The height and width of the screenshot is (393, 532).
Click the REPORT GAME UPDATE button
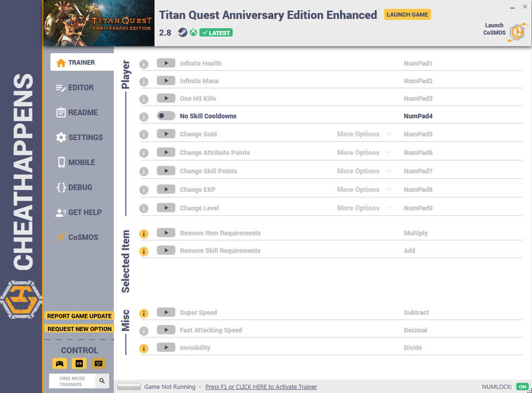(x=79, y=316)
